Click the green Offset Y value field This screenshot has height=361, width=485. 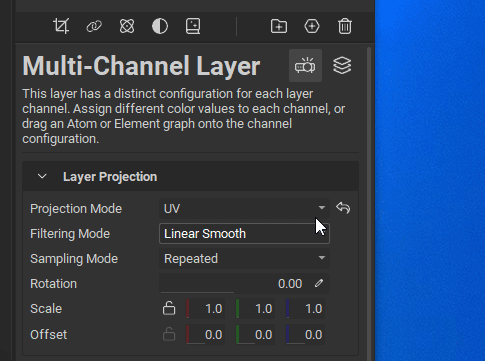coord(255,334)
